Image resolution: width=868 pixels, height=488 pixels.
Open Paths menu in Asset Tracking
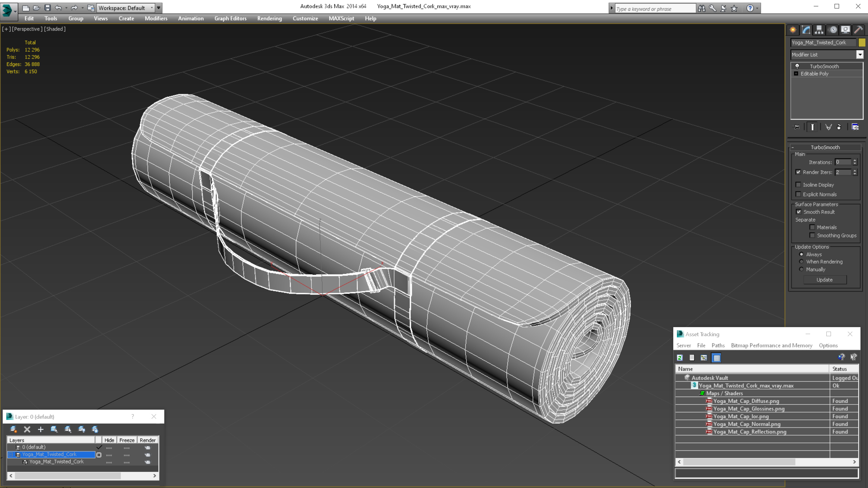(718, 345)
